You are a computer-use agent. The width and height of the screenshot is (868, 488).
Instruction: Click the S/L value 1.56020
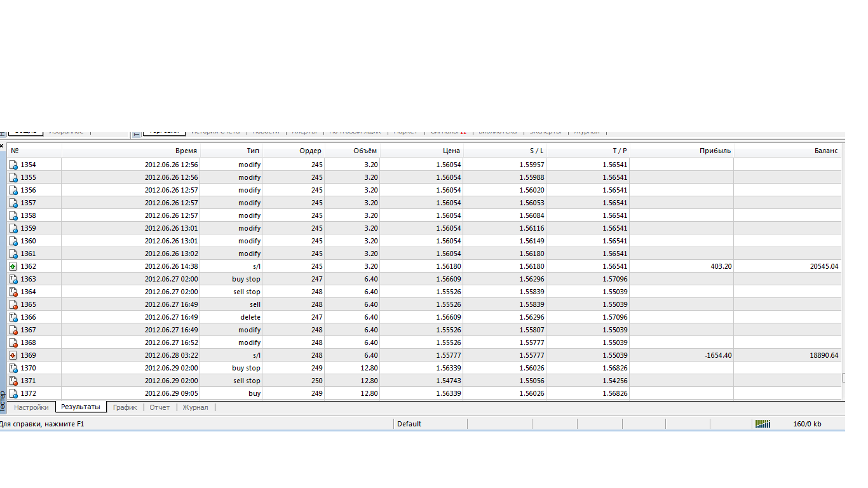[x=531, y=190]
